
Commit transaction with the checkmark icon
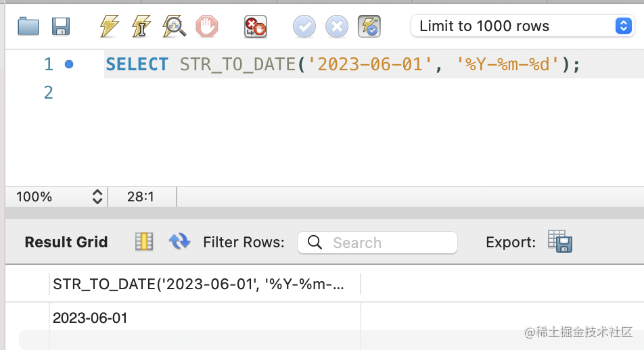click(x=304, y=26)
